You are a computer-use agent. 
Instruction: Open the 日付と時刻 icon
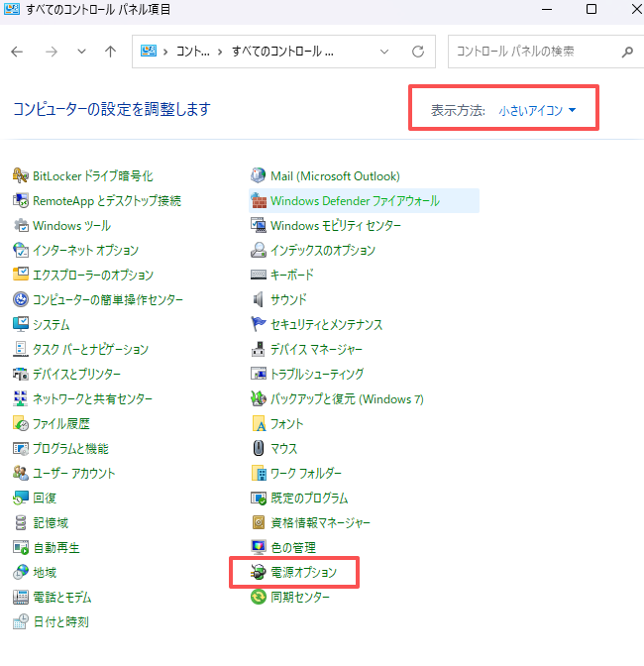click(21, 621)
